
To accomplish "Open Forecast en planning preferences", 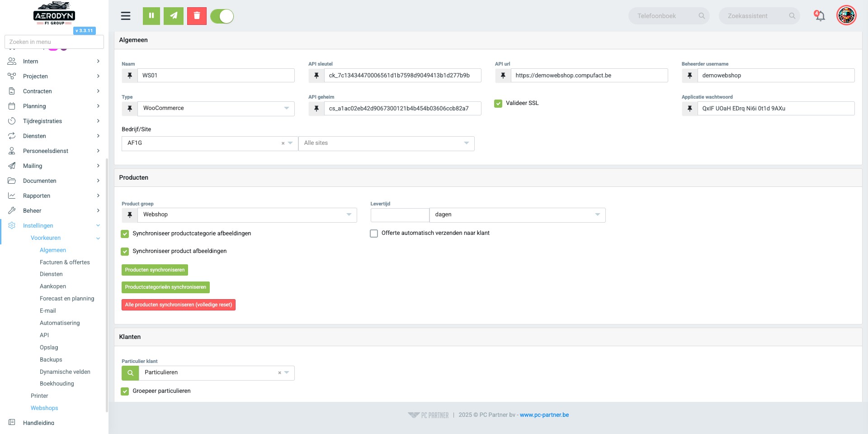I will [x=67, y=298].
